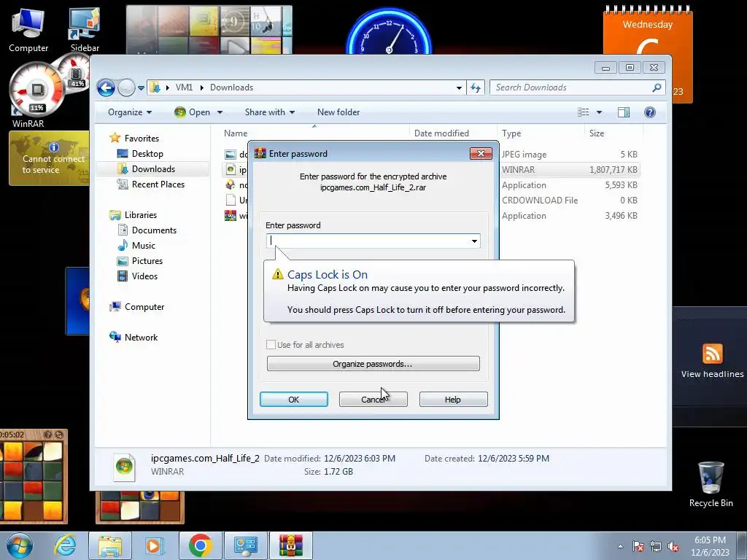747x560 pixels.
Task: Launch Internet Explorer from taskbar
Action: click(65, 545)
